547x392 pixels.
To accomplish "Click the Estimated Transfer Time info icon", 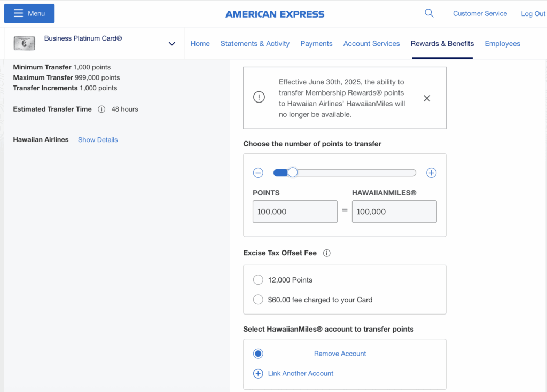I will click(x=101, y=109).
